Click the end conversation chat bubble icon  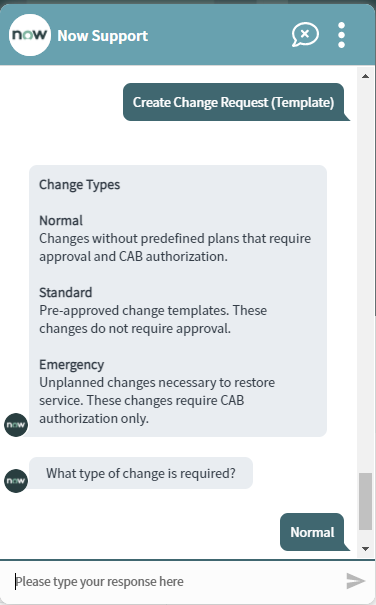click(x=305, y=35)
